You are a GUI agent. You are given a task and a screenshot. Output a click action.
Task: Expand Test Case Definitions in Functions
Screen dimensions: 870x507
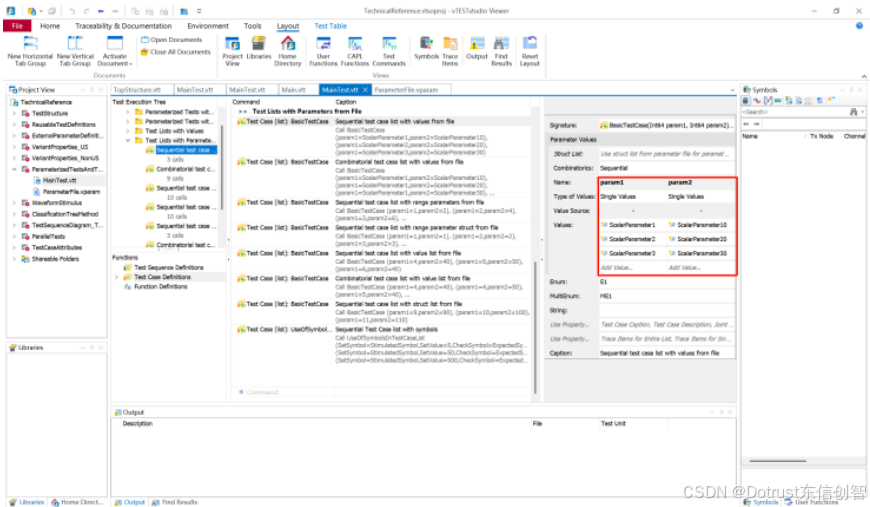(117, 277)
